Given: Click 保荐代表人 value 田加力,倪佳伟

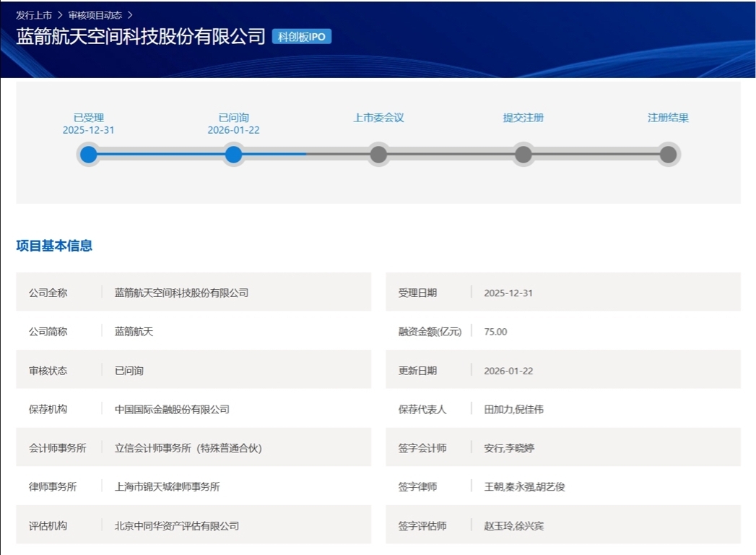Looking at the screenshot, I should click(x=513, y=409).
